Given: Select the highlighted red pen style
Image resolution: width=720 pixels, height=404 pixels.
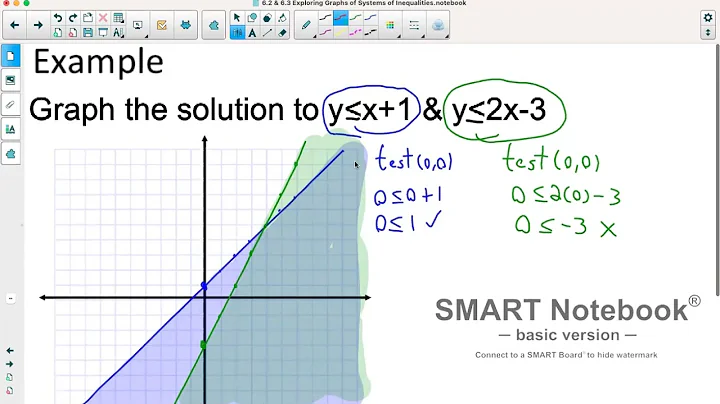Looking at the screenshot, I should (340, 18).
